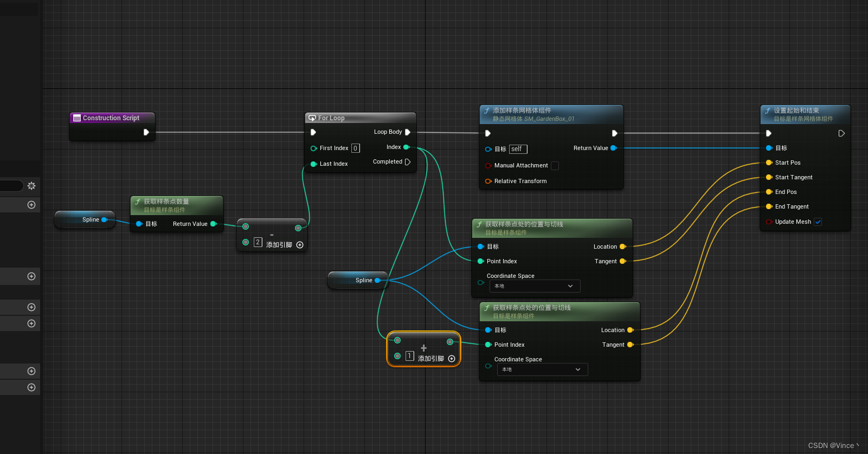Click the Start Tangent input pin
Image resolution: width=868 pixels, height=454 pixels.
[769, 177]
